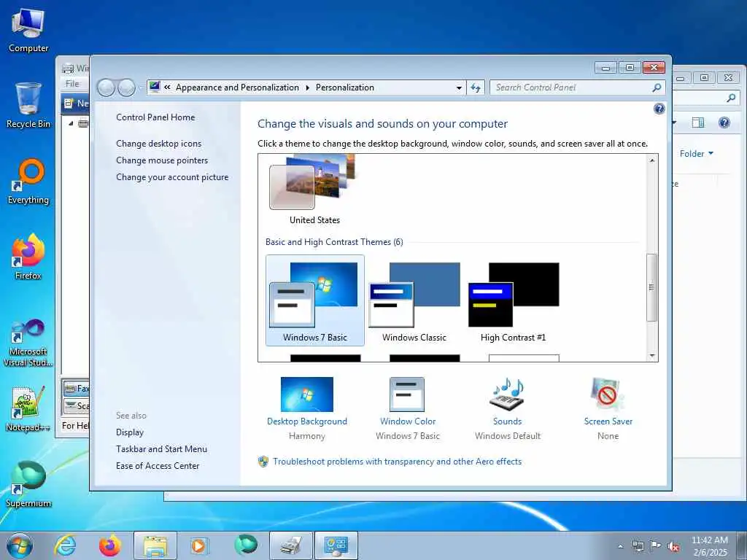Click the Fax view button in background window
This screenshot has width=747, height=560.
click(x=76, y=389)
